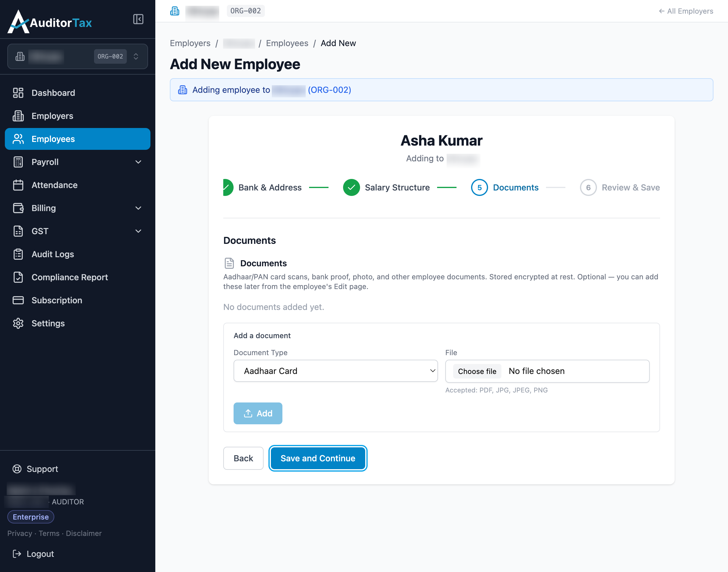Click the Enterprise plan badge
This screenshot has height=572, width=728.
pyautogui.click(x=31, y=517)
